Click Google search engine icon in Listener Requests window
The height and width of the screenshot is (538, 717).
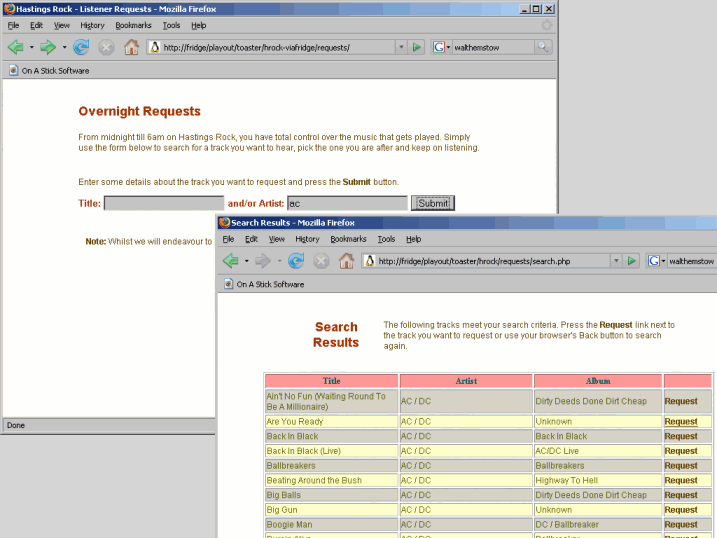pos(439,47)
